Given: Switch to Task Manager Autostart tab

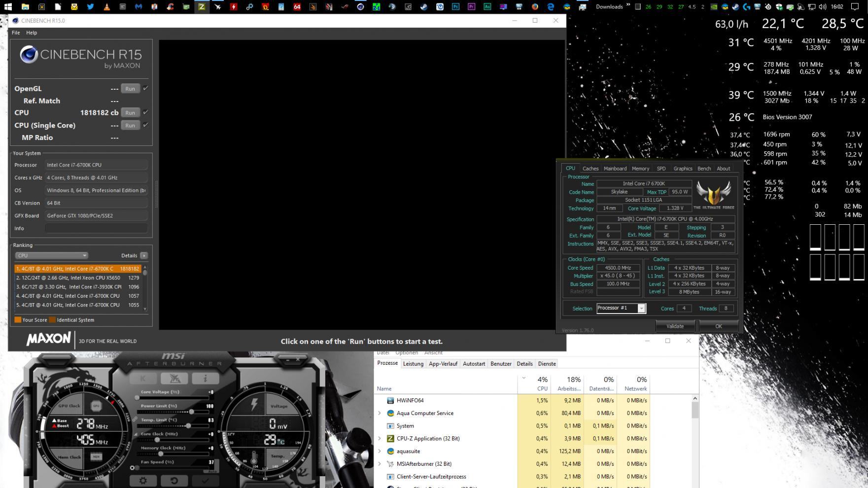Looking at the screenshot, I should coord(474,364).
